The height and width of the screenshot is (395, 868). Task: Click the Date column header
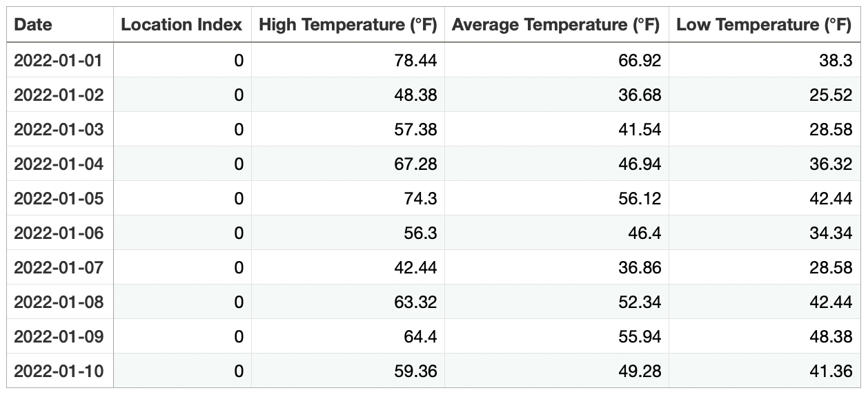click(x=33, y=26)
